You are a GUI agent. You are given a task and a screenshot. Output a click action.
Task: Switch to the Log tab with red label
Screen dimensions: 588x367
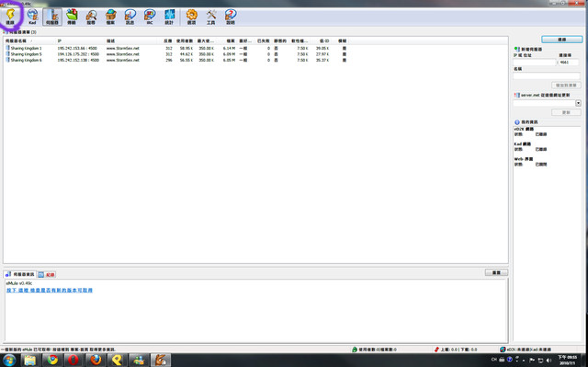point(47,275)
